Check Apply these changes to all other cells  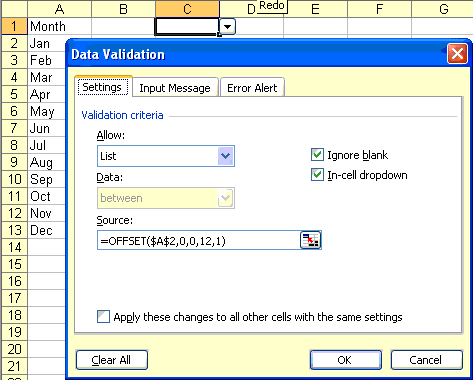[x=103, y=317]
